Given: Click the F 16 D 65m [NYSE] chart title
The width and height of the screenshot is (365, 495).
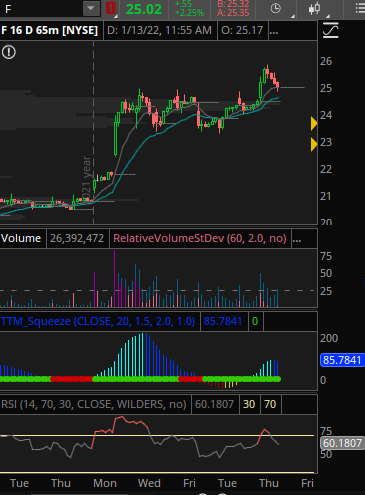Looking at the screenshot, I should pos(50,30).
